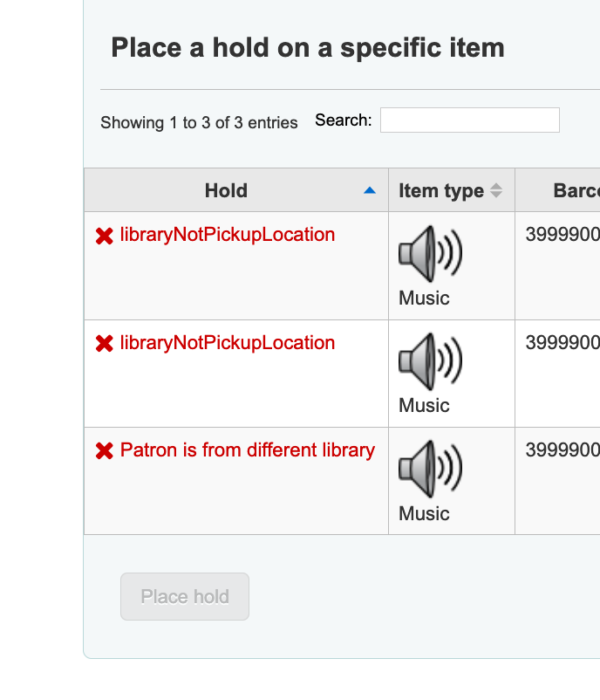Click the red X in the first row
The height and width of the screenshot is (700, 600).
105,236
